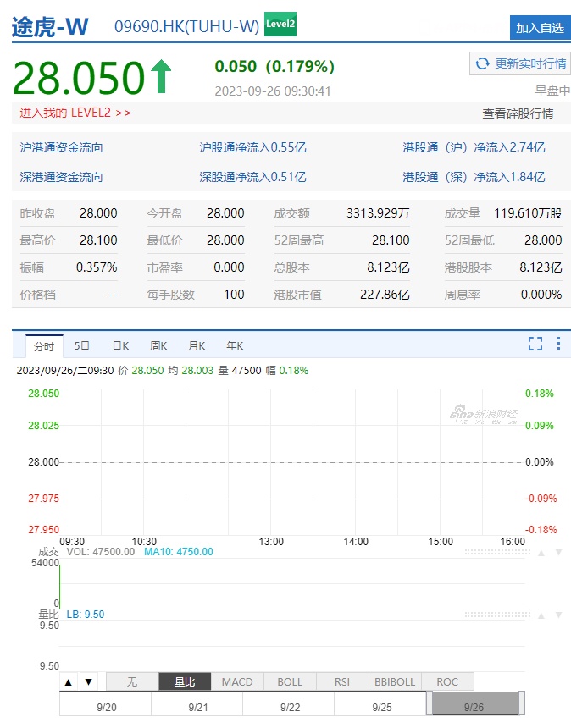This screenshot has width=571, height=728.
Task: Open fullscreen chart view icon
Action: tap(535, 344)
